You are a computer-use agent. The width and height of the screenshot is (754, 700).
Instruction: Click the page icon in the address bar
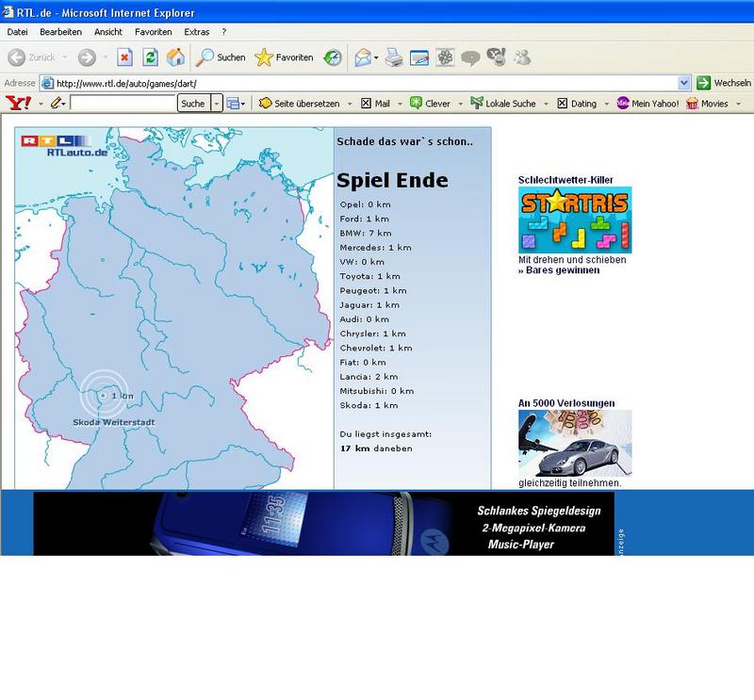(47, 83)
